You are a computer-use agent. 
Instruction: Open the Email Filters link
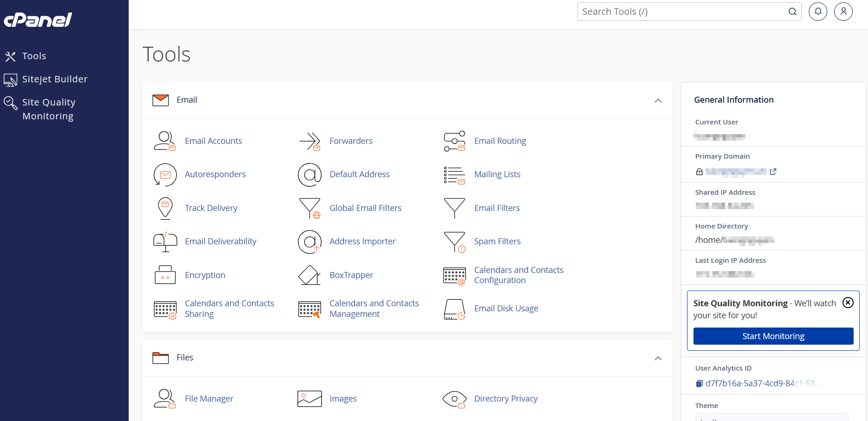click(497, 208)
